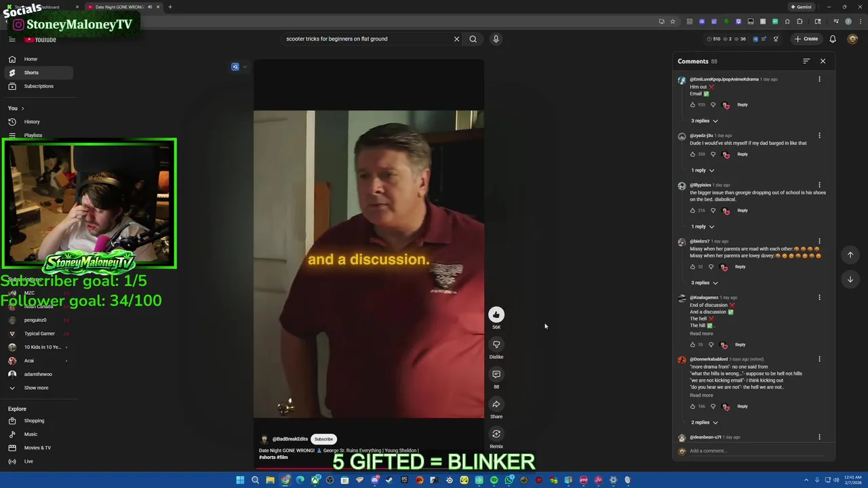868x488 pixels.
Task: Open options menu on the lilypixies comment
Action: [x=819, y=185]
